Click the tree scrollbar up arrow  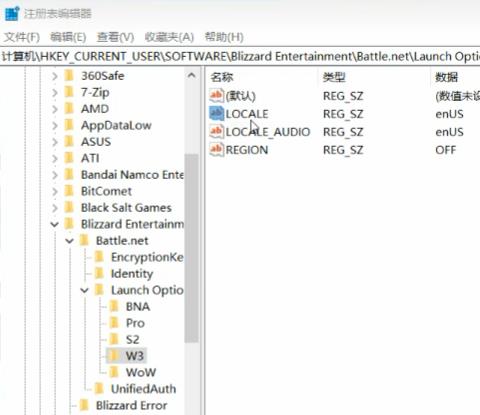(x=192, y=76)
